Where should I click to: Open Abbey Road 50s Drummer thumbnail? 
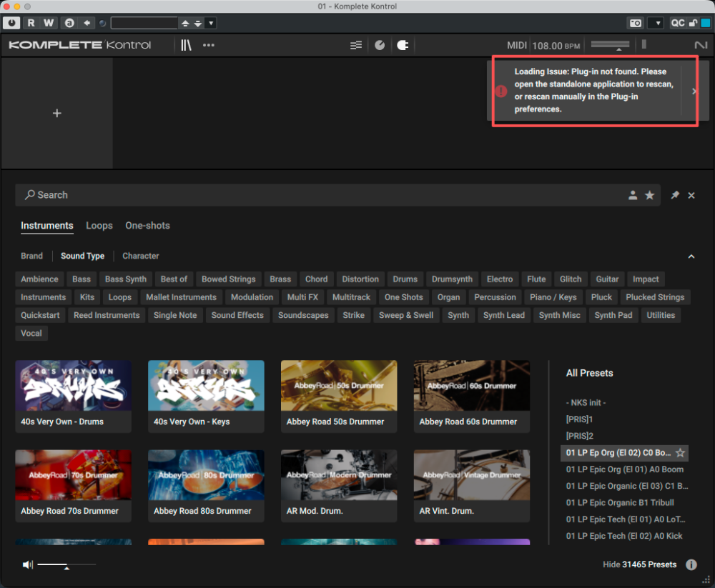[339, 396]
